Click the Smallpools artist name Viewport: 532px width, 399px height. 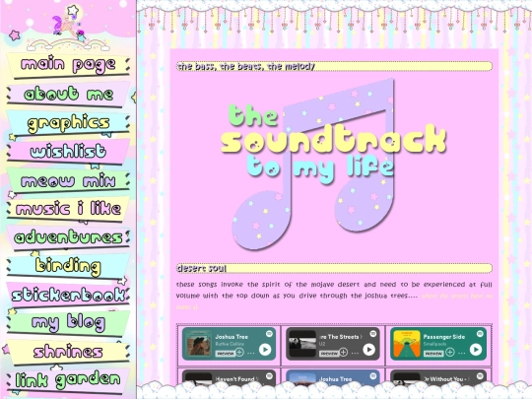(x=434, y=344)
